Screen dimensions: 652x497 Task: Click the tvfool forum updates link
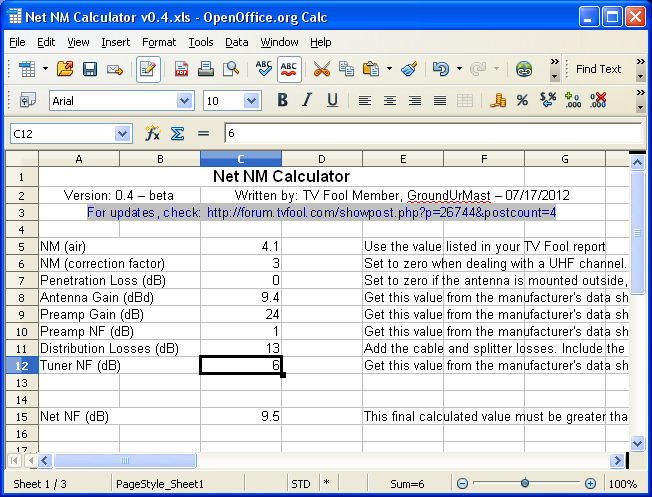(x=381, y=212)
